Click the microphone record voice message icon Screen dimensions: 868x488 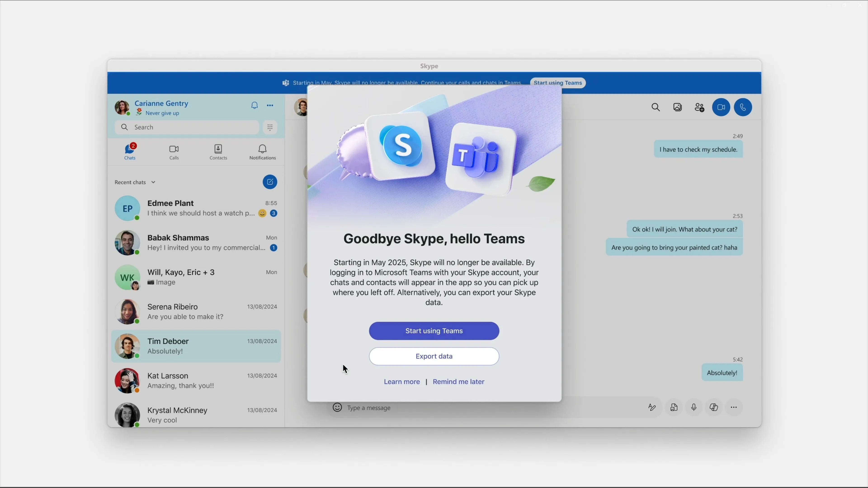point(694,408)
